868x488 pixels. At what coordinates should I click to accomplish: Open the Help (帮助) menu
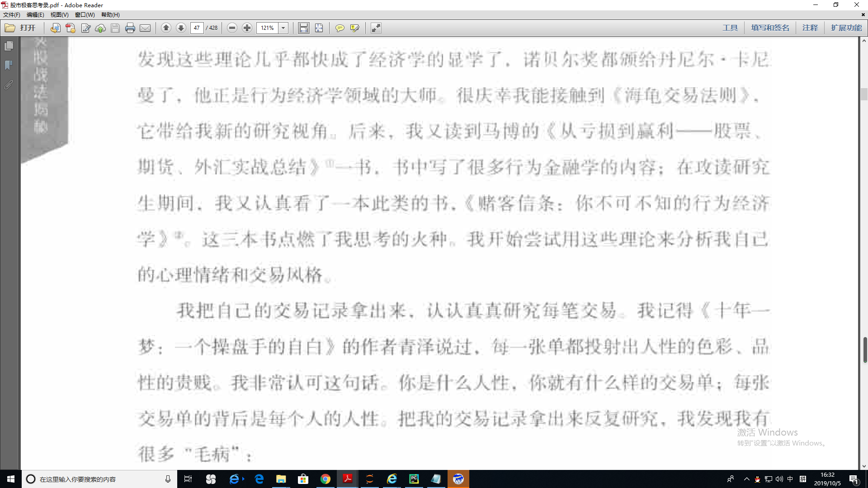[110, 15]
